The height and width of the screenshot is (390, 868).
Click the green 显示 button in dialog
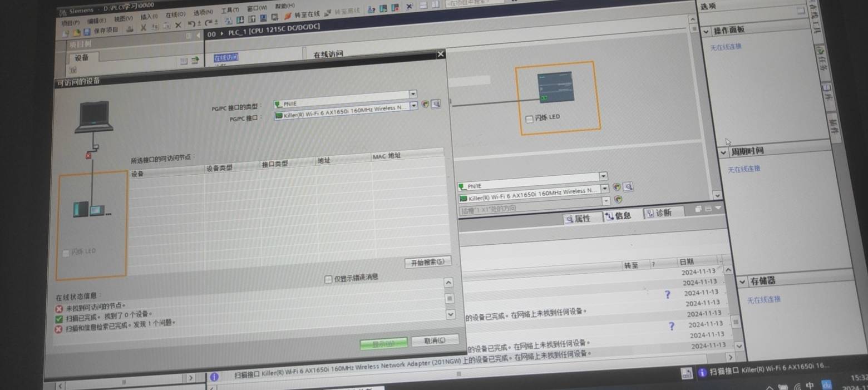pyautogui.click(x=383, y=344)
